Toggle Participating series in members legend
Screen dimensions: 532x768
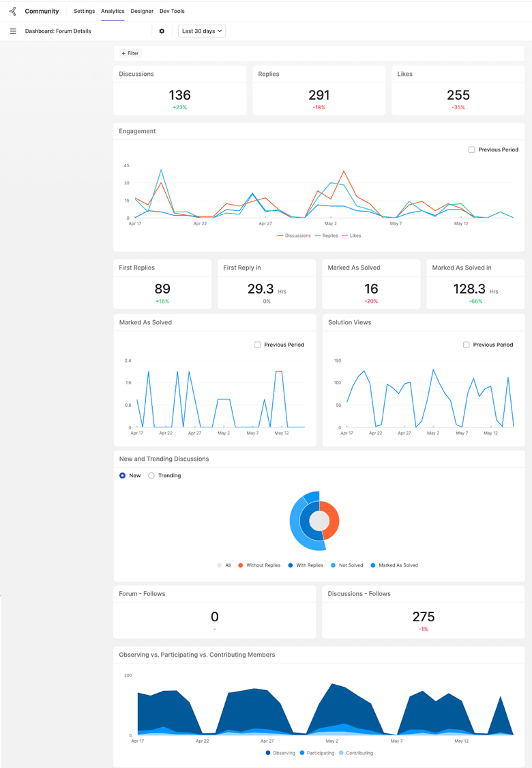[317, 753]
